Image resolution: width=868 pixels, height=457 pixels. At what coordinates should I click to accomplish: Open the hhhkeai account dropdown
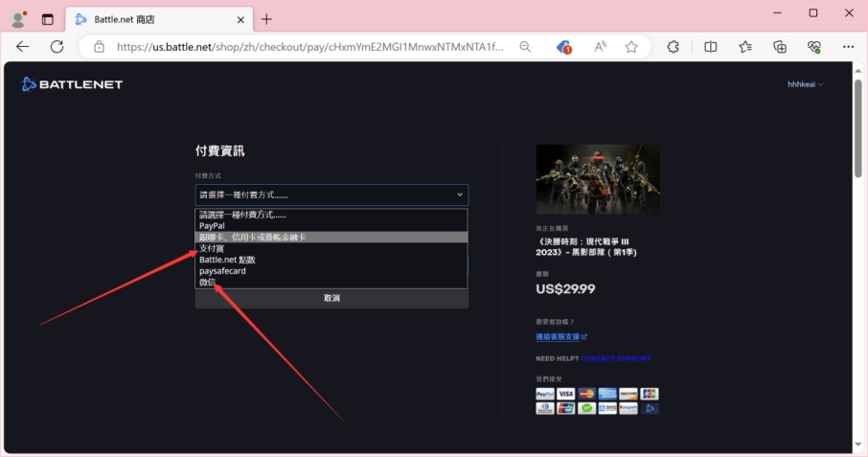[805, 84]
